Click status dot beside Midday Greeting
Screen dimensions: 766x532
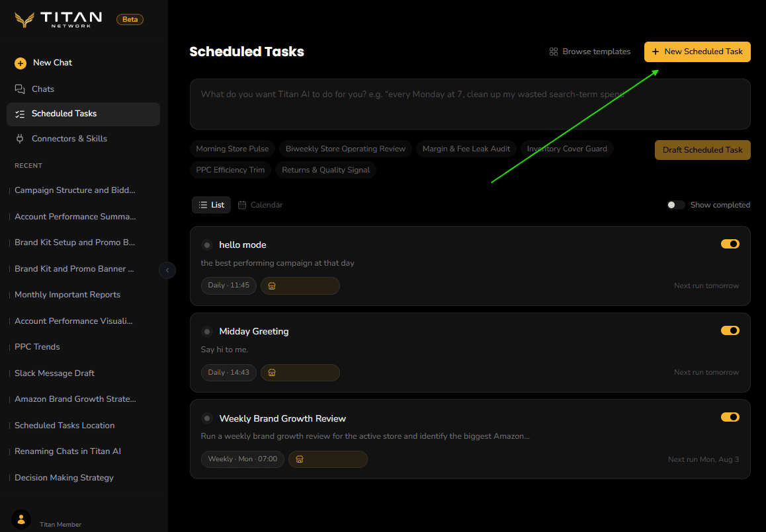[207, 332]
